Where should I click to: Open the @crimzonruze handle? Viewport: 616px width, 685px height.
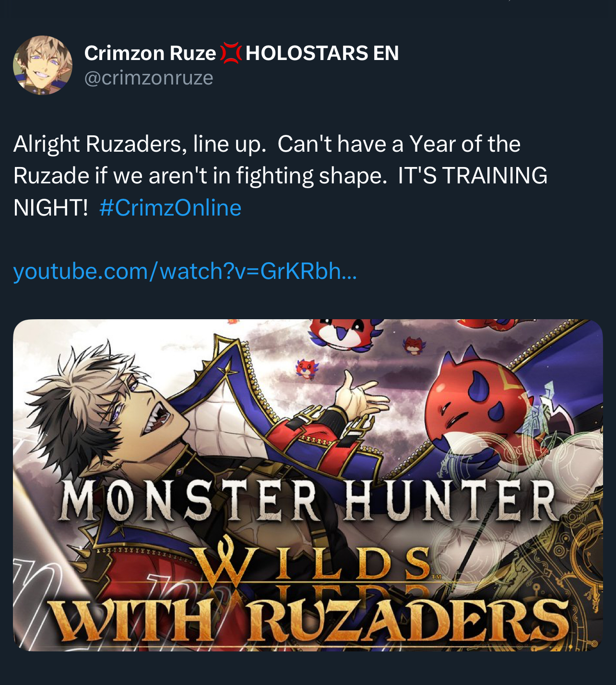(149, 78)
